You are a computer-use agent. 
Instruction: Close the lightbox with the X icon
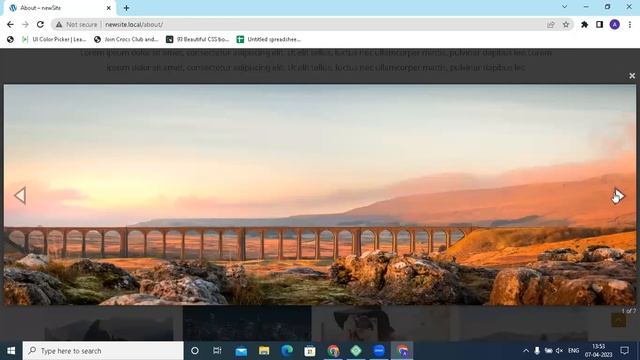pos(632,76)
